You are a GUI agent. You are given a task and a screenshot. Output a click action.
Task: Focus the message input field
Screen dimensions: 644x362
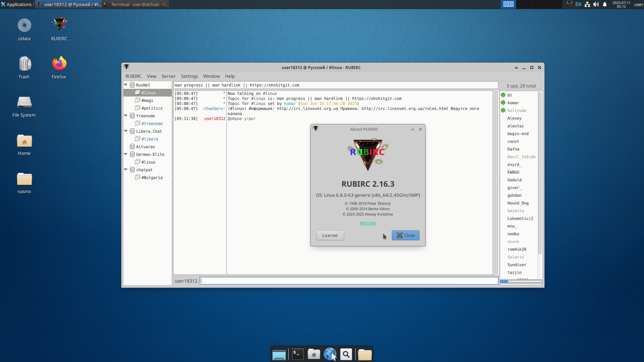click(349, 281)
